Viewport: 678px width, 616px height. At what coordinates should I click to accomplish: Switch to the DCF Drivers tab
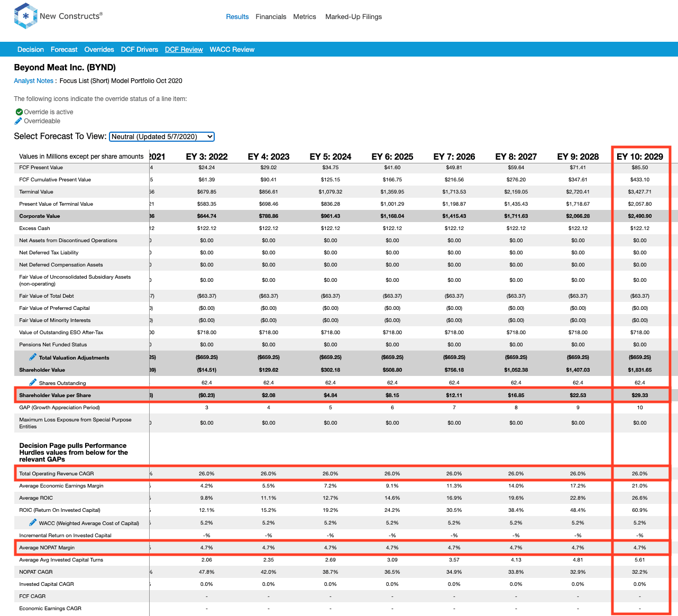coord(140,49)
